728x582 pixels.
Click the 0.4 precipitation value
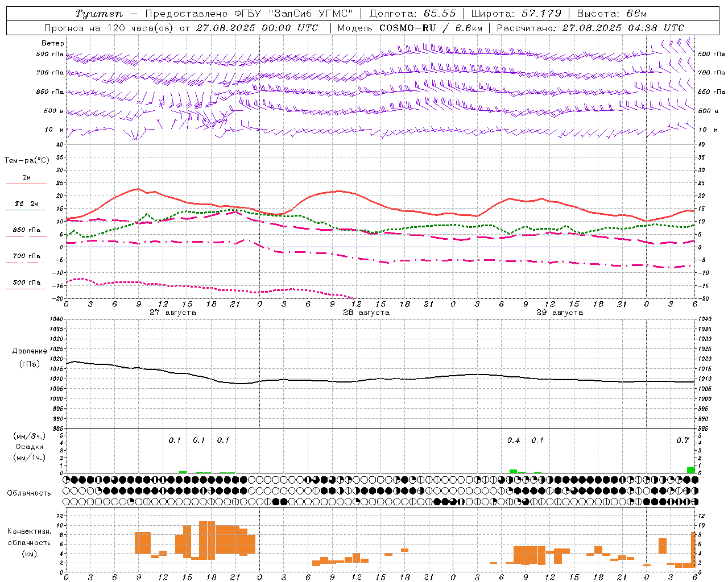tap(514, 440)
